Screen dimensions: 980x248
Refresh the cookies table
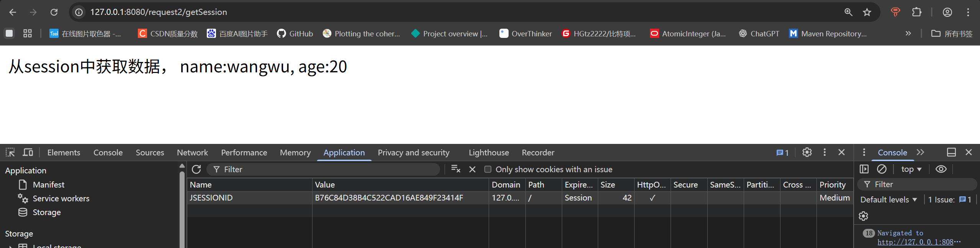[196, 169]
